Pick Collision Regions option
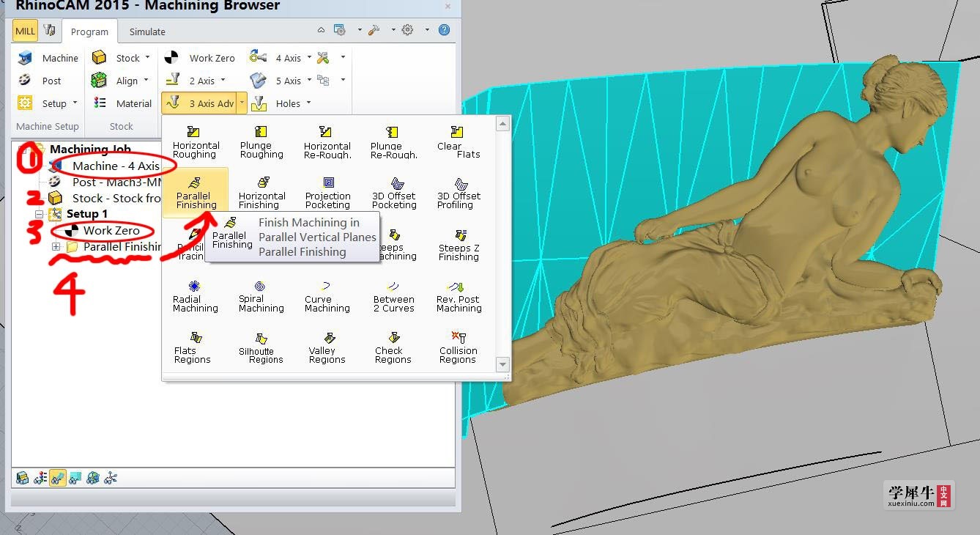 coord(459,347)
